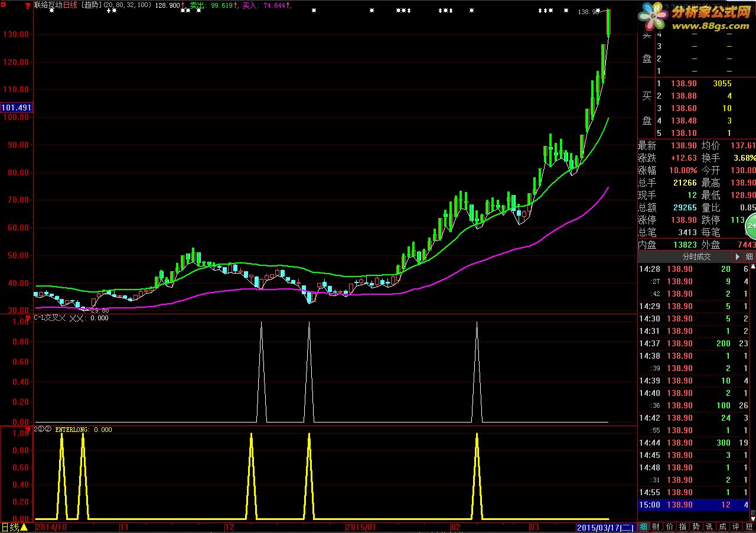Viewport: 756px width, 533px height.
Task: Switch to the 成 tab
Action: click(722, 526)
